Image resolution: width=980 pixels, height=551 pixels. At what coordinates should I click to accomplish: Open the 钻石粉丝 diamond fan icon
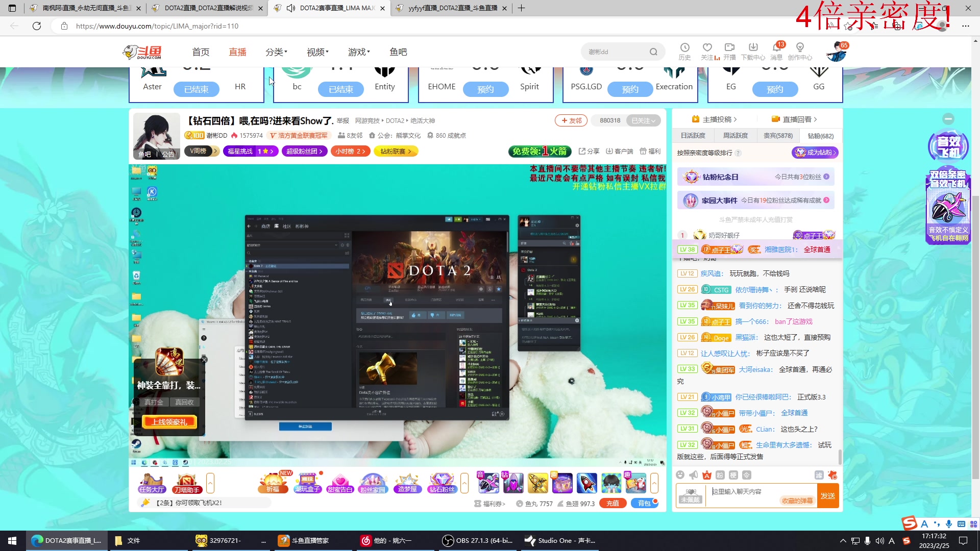(442, 483)
